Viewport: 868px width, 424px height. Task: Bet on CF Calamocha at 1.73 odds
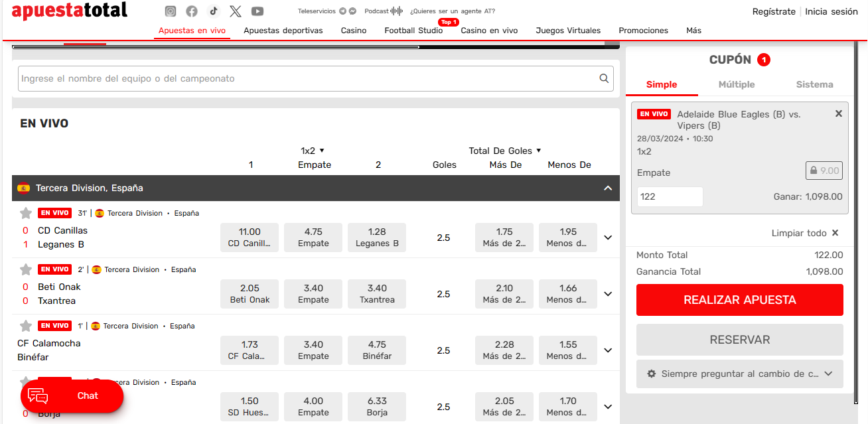click(x=250, y=350)
